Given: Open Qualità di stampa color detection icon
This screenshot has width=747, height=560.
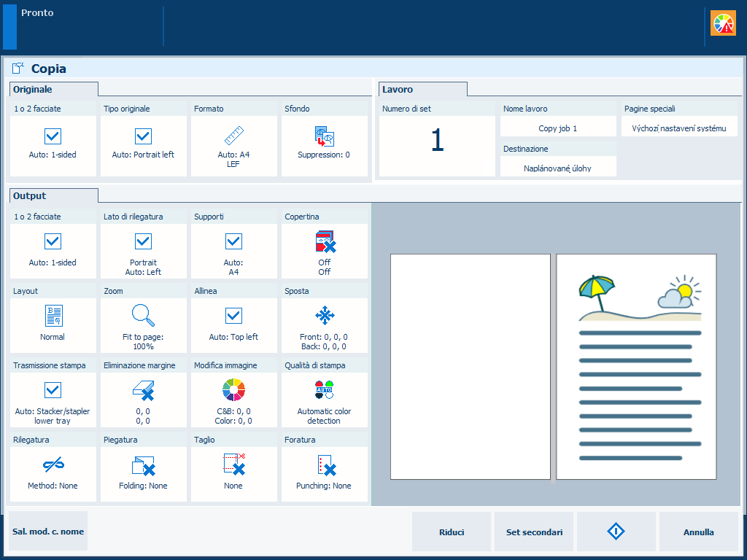Looking at the screenshot, I should 324,390.
